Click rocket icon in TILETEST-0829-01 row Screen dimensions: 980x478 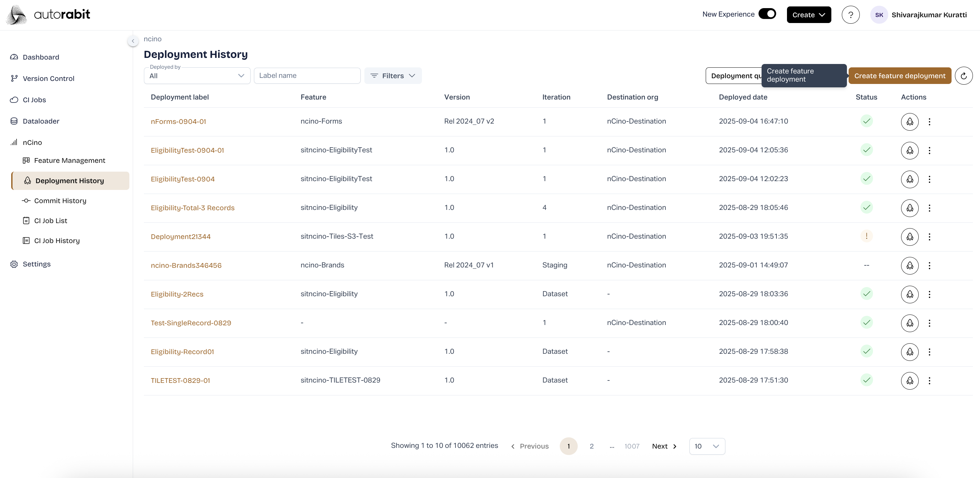pos(909,380)
